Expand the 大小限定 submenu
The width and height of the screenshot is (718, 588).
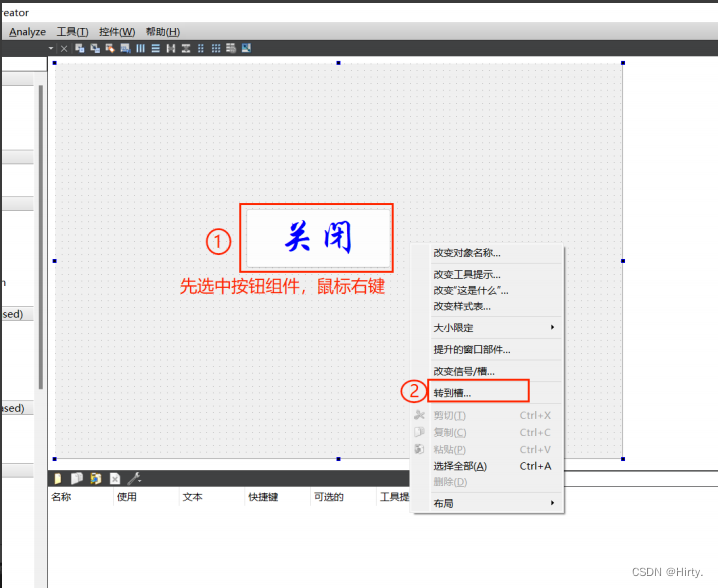click(x=488, y=328)
